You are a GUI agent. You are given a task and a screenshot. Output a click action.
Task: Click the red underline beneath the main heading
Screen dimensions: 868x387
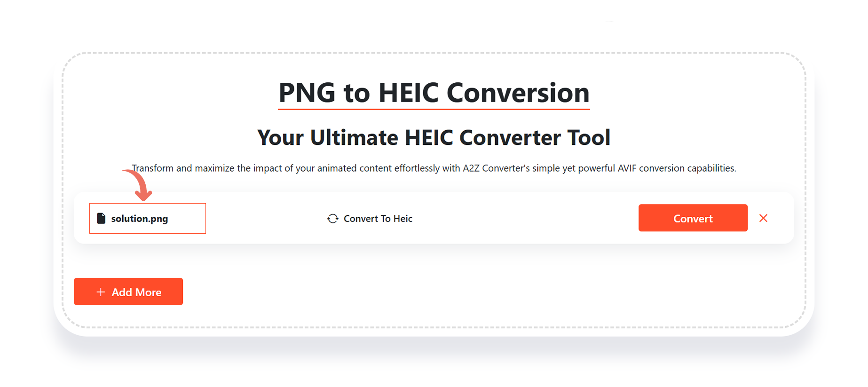coord(434,109)
